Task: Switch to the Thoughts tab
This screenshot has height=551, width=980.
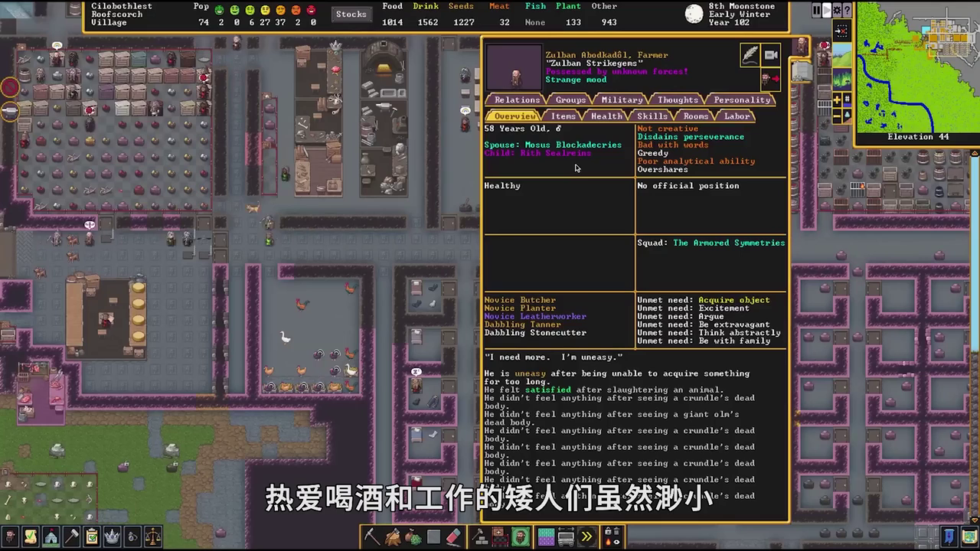Action: point(678,99)
